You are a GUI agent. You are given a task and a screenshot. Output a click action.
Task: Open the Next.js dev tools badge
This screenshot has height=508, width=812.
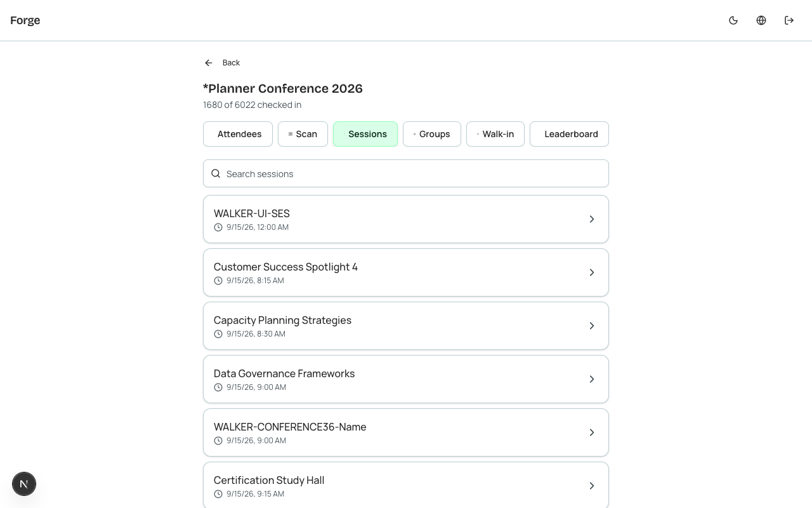point(24,484)
